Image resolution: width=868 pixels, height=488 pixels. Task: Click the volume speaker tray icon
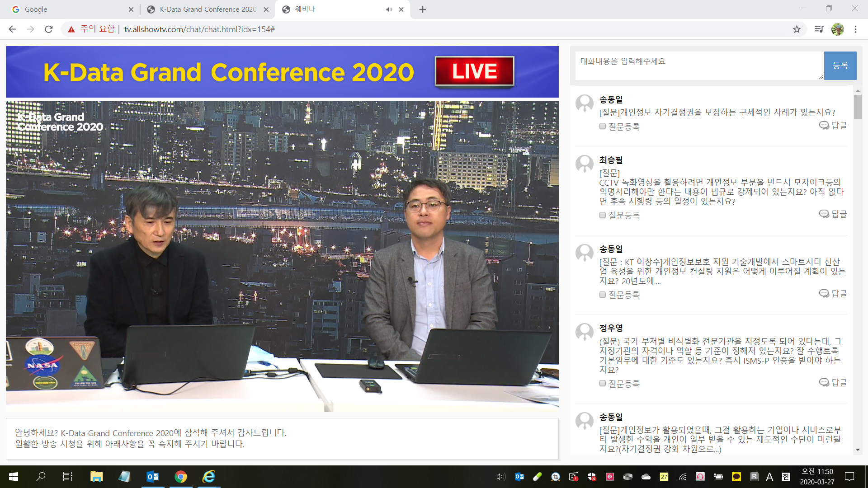(500, 477)
